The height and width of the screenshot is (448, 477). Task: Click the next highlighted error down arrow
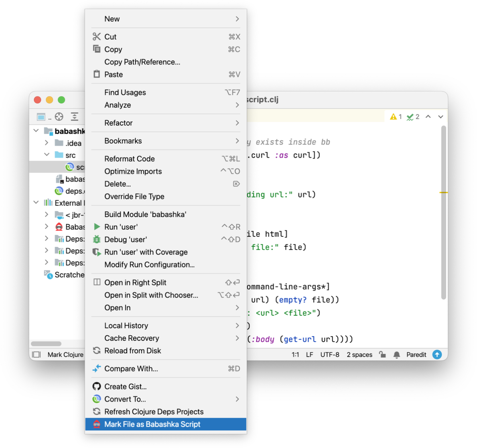[440, 117]
